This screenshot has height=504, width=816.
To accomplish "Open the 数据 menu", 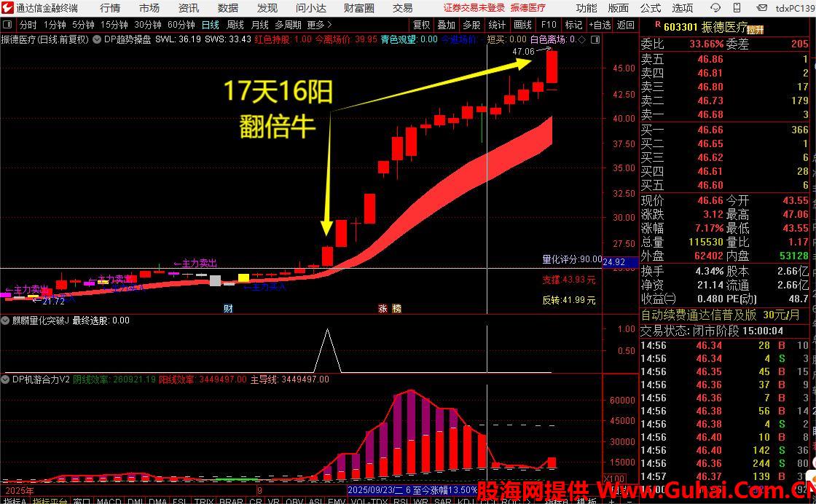I will click(228, 8).
